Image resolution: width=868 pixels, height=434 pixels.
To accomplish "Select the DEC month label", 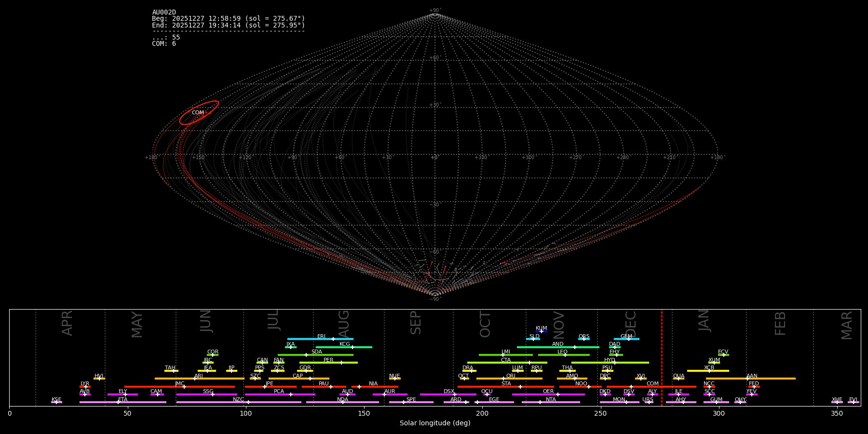I will pos(631,324).
